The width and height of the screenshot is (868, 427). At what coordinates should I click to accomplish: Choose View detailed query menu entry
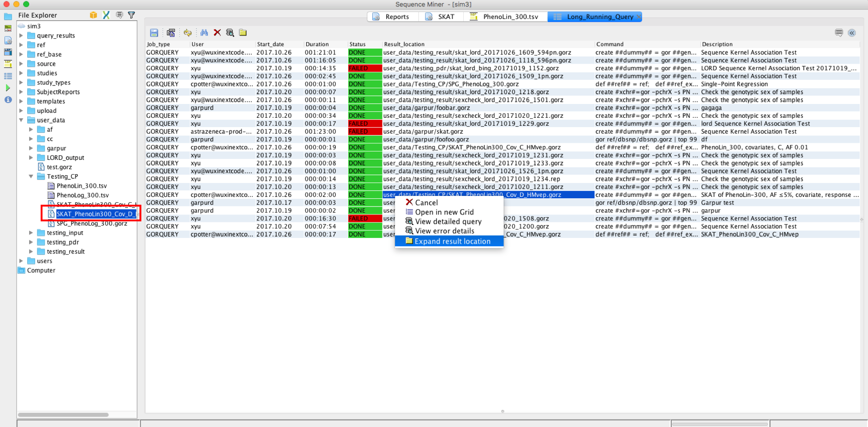click(x=449, y=221)
